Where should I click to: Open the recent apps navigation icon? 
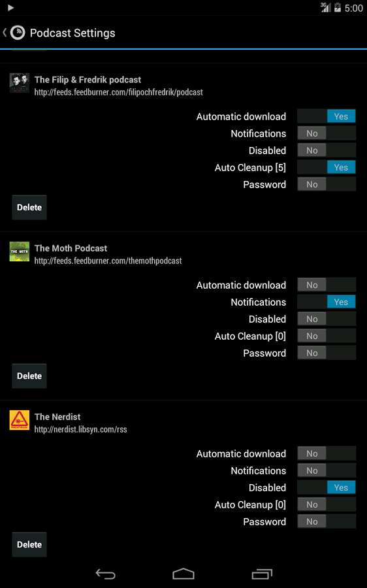(262, 574)
